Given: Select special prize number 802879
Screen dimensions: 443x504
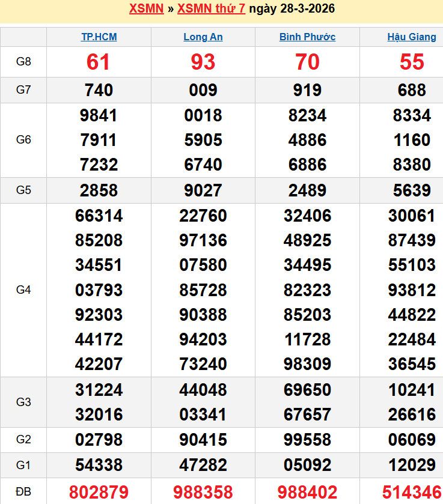Looking at the screenshot, I should pos(99,493).
